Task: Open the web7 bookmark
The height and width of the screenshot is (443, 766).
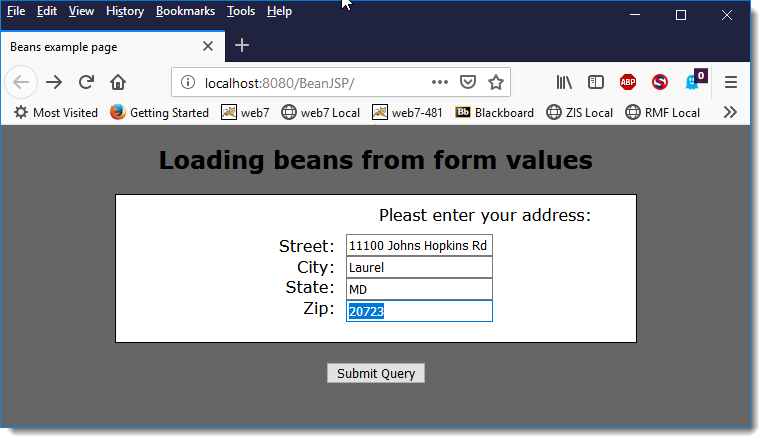Action: point(245,113)
